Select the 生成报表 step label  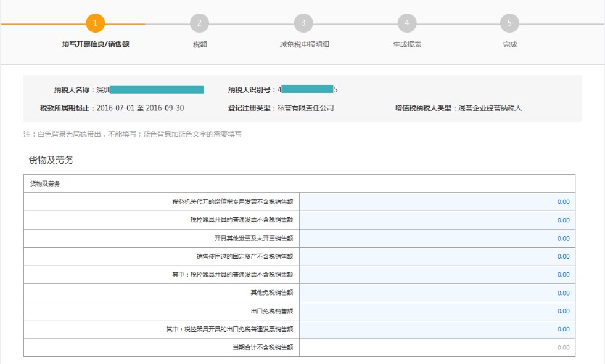click(407, 45)
